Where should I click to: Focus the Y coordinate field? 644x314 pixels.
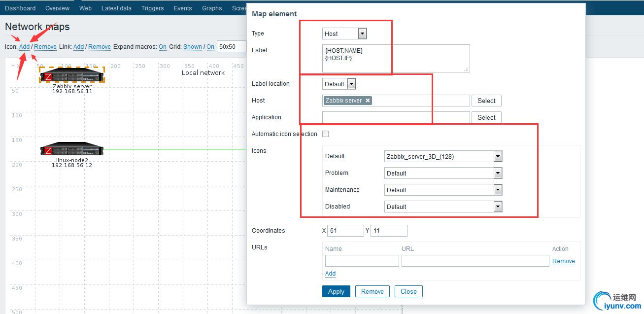tap(389, 231)
